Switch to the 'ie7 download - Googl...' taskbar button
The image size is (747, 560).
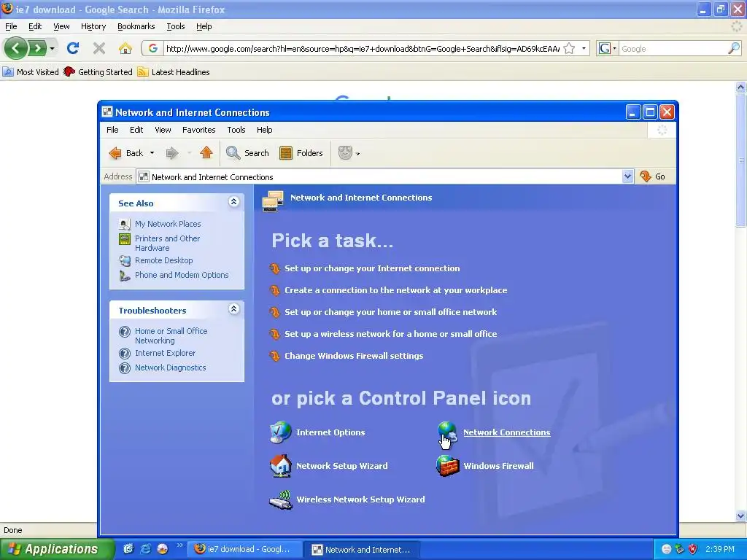pyautogui.click(x=244, y=549)
